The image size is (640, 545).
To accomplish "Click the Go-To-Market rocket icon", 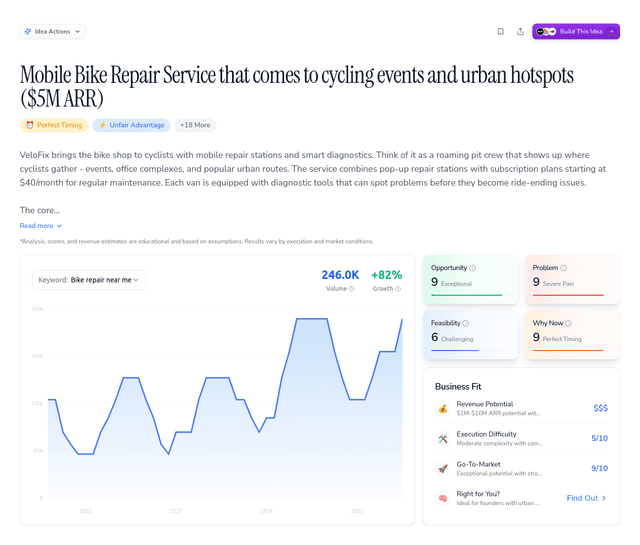I will tap(442, 468).
